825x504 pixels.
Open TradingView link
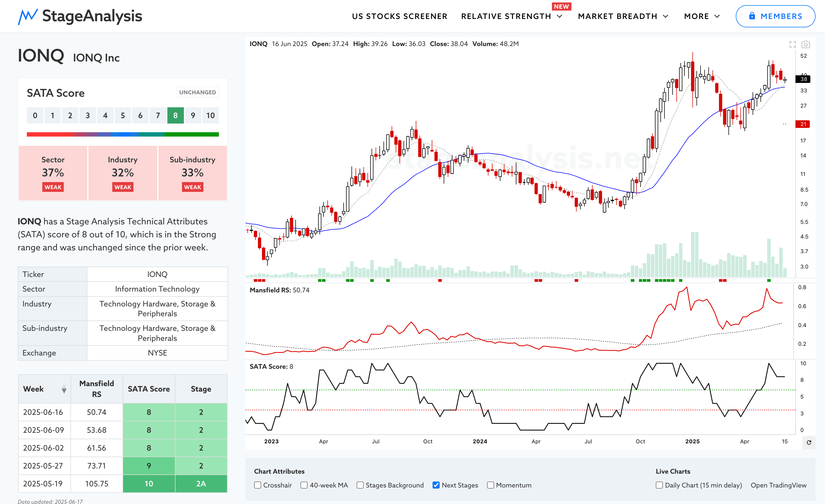[x=778, y=485]
